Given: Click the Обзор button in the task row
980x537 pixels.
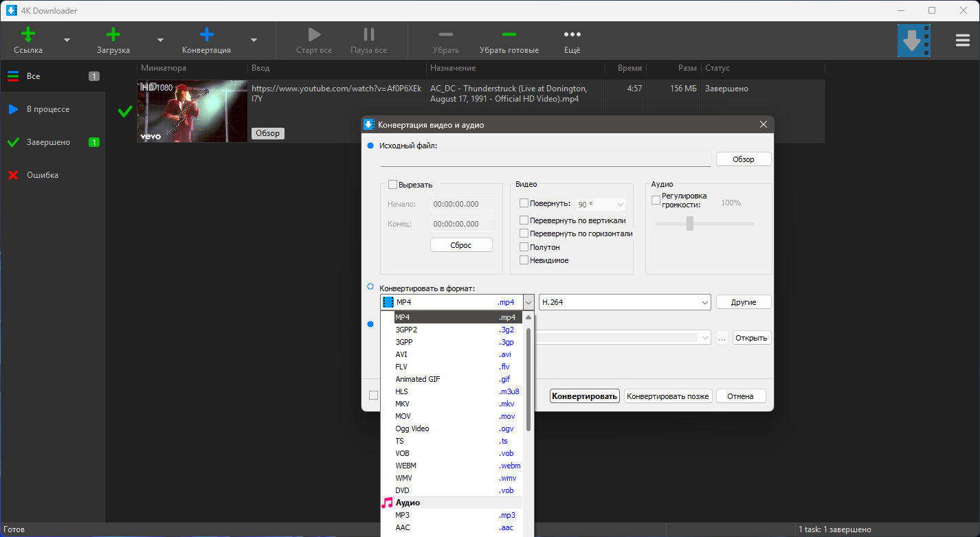Looking at the screenshot, I should (268, 133).
